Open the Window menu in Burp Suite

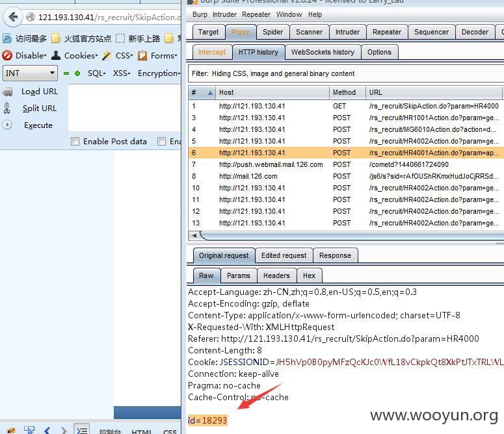tap(289, 14)
